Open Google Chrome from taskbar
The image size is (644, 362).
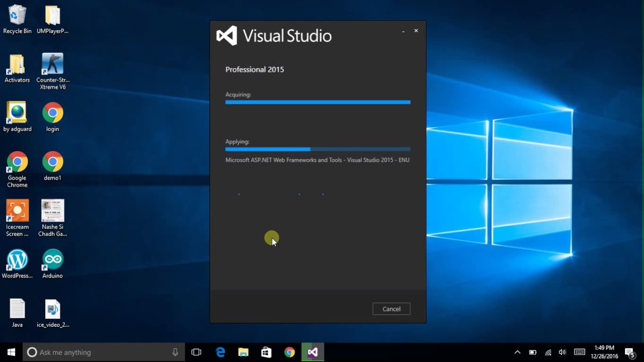tap(289, 352)
